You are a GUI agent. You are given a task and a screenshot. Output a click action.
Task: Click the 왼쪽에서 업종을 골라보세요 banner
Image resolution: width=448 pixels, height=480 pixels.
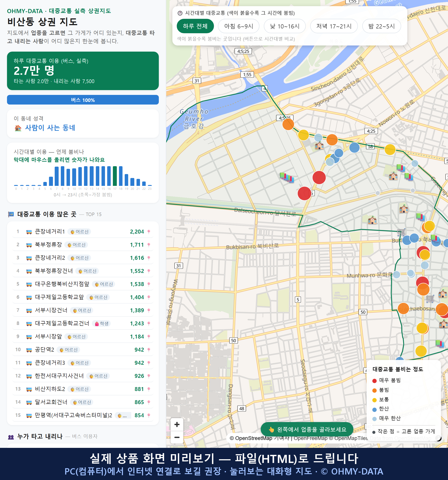pyautogui.click(x=307, y=429)
